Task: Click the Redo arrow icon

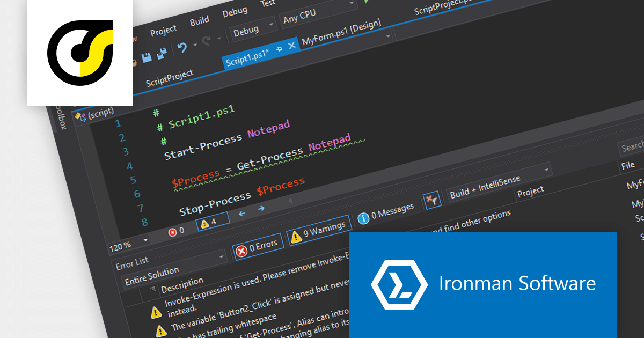Action: [206, 41]
